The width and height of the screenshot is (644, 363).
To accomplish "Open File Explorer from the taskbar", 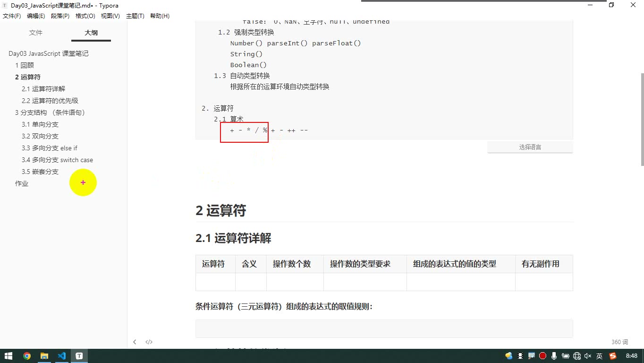I will pos(44,356).
